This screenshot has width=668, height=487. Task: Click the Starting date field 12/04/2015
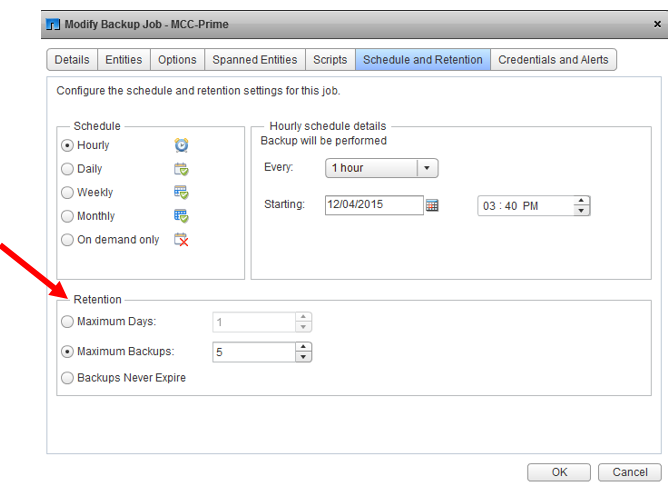point(374,205)
